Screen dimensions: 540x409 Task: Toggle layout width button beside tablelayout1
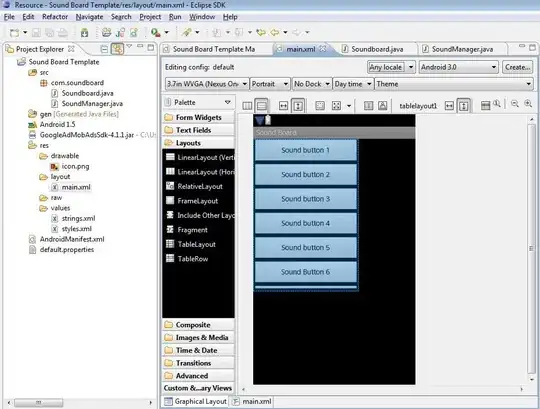tap(449, 106)
